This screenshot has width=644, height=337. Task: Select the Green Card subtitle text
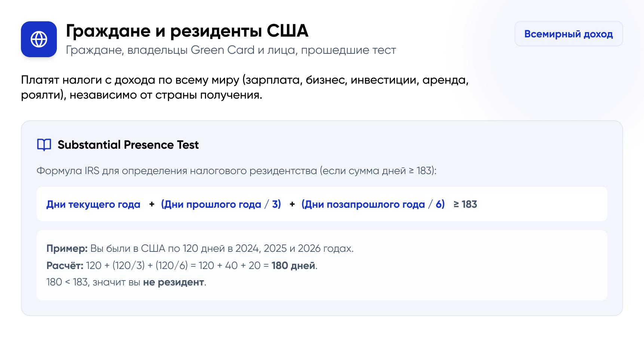[x=231, y=50]
